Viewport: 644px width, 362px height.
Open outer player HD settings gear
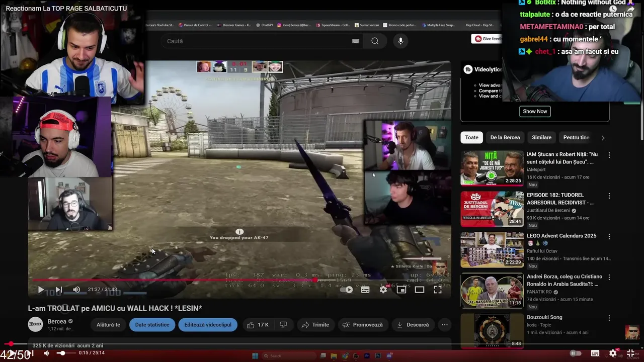[613, 353]
